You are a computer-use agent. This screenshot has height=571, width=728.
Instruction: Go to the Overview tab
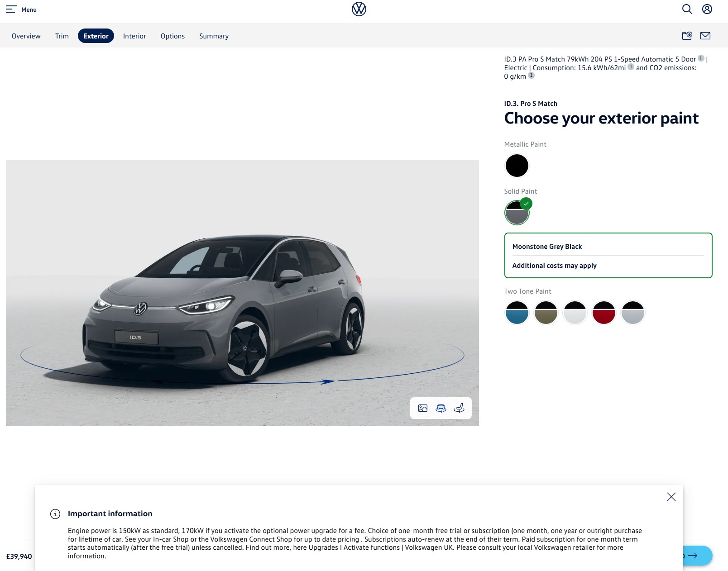point(26,36)
